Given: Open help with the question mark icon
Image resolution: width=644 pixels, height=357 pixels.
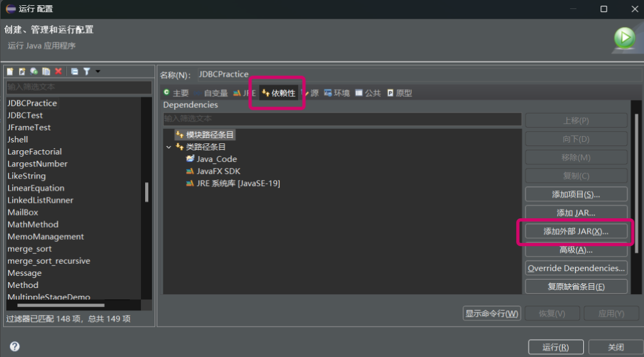Looking at the screenshot, I should click(x=14, y=346).
